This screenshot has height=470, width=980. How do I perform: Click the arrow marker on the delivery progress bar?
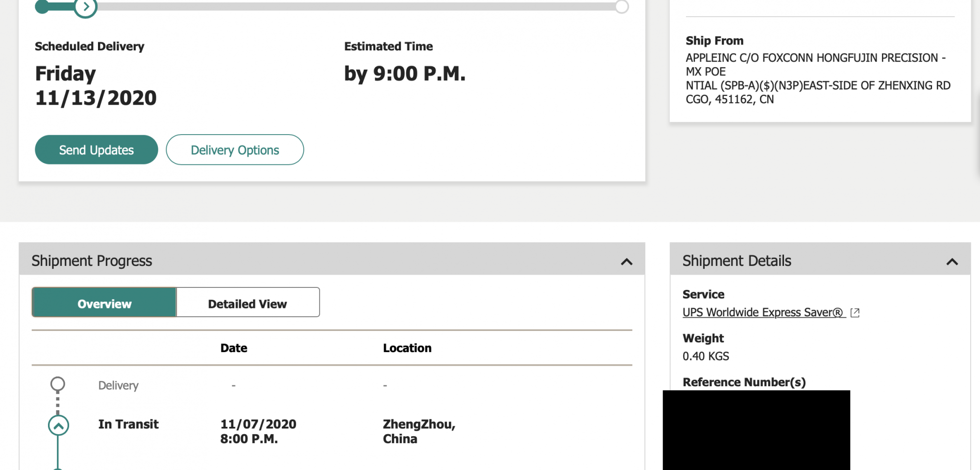[x=86, y=7]
